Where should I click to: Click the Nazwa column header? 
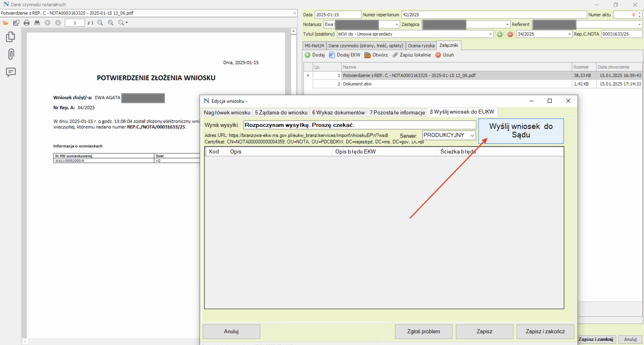[456, 67]
